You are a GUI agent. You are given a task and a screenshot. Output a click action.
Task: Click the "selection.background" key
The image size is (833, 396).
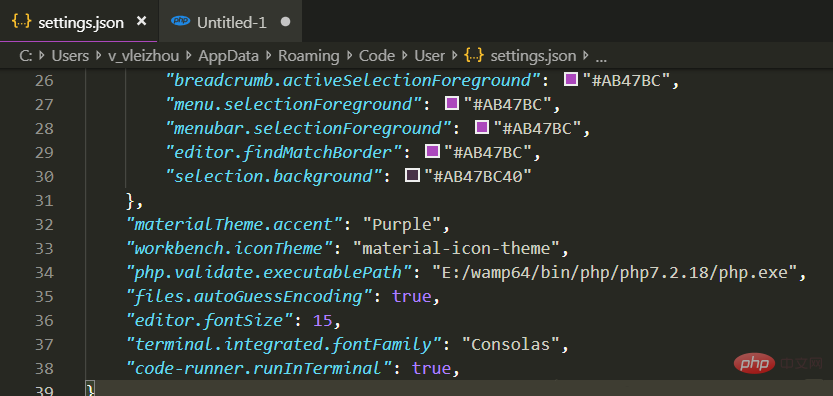pyautogui.click(x=275, y=176)
